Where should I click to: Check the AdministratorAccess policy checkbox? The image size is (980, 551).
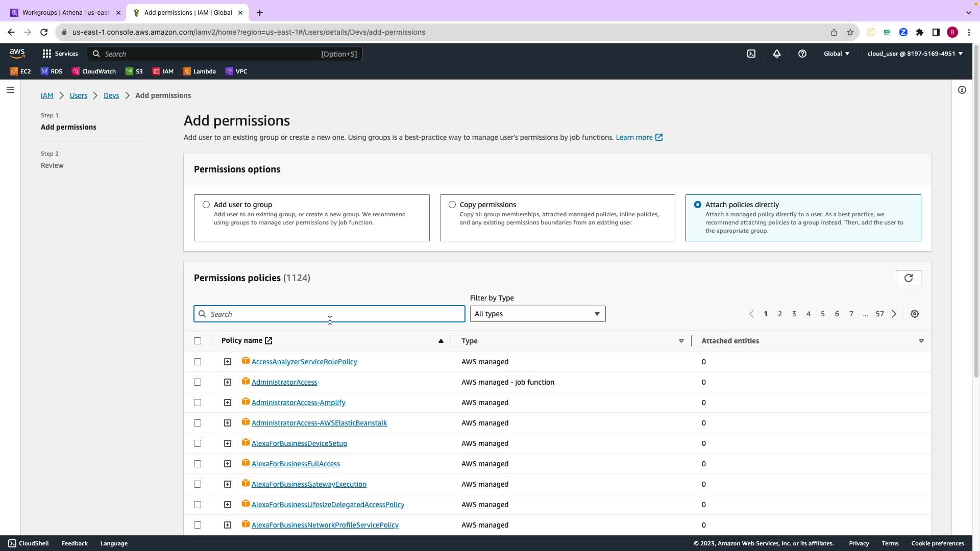pos(198,382)
